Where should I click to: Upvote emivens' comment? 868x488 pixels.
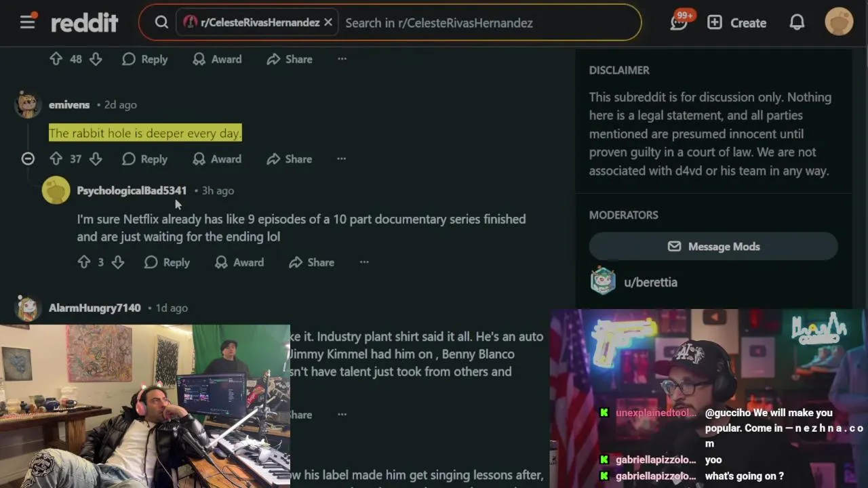tap(56, 159)
